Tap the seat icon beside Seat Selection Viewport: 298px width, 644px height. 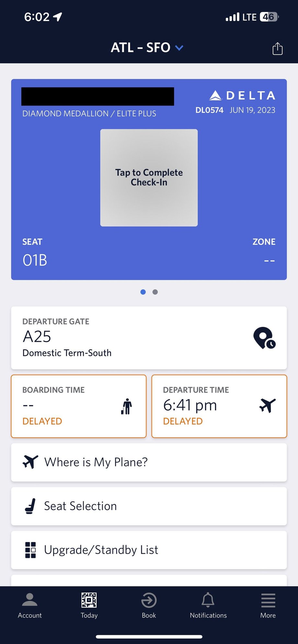(30, 506)
